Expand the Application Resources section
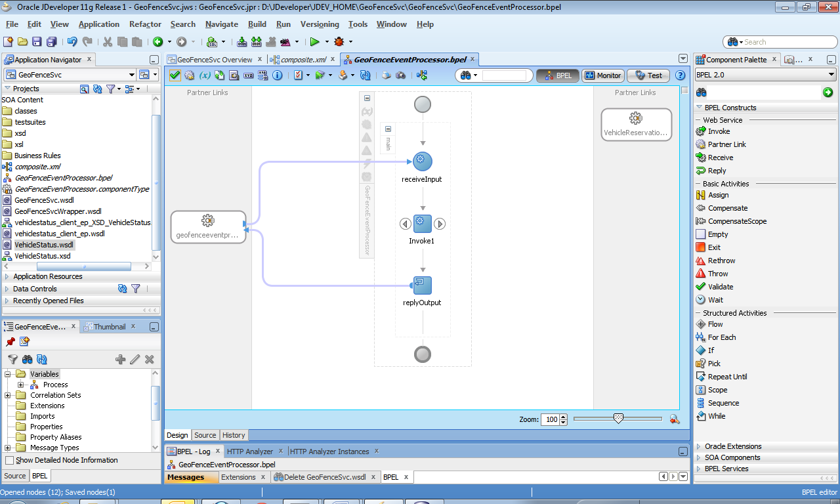Image resolution: width=840 pixels, height=504 pixels. pyautogui.click(x=7, y=276)
